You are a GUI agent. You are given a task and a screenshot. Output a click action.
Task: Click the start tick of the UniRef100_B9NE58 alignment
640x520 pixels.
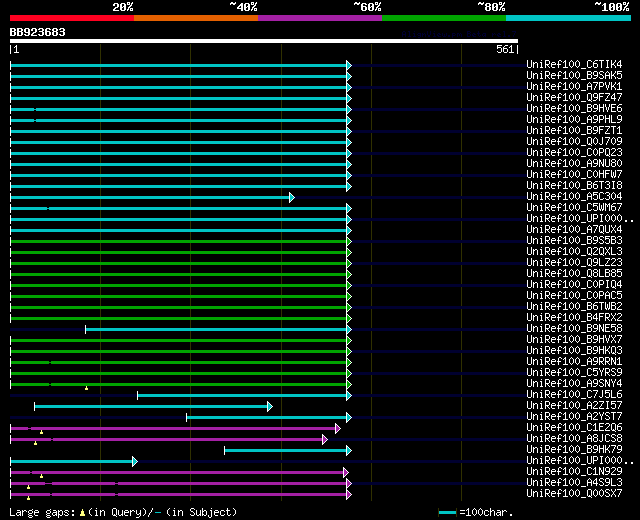[85, 329]
